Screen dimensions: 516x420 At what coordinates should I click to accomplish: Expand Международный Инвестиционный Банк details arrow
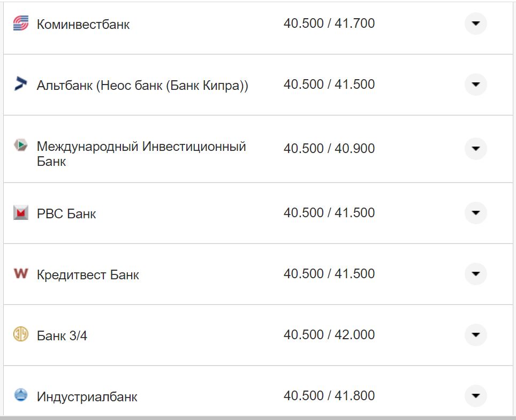475,149
